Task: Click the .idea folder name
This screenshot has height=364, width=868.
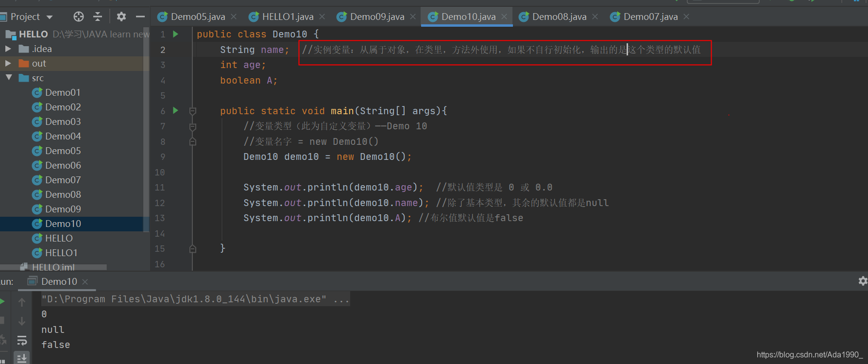Action: click(42, 49)
